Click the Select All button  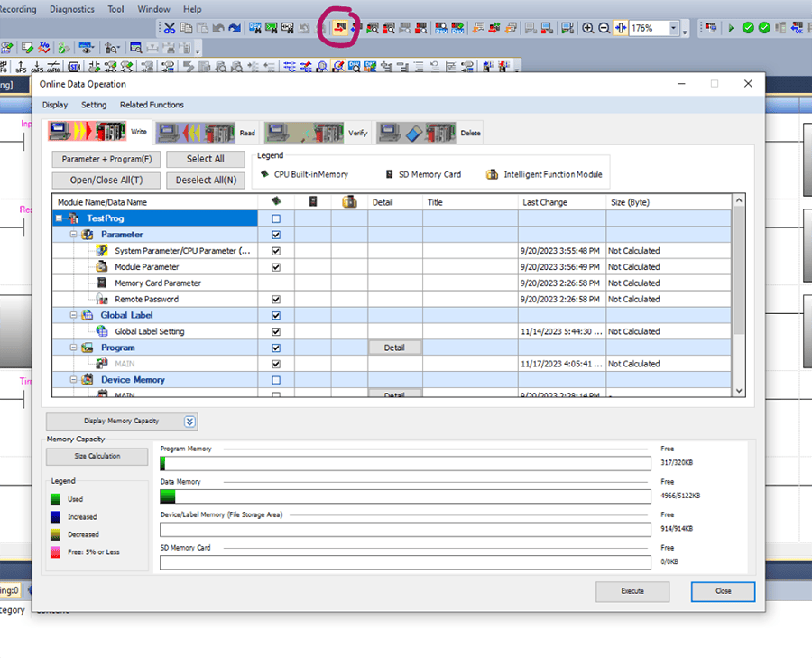click(206, 159)
